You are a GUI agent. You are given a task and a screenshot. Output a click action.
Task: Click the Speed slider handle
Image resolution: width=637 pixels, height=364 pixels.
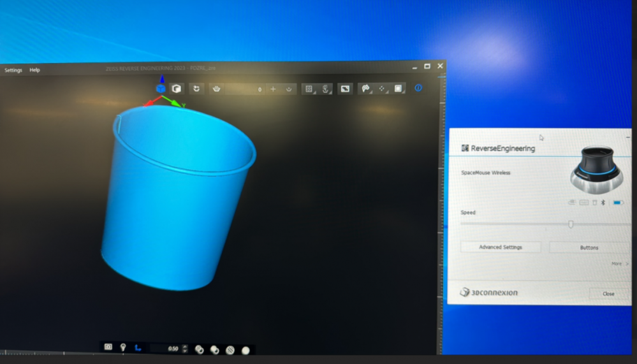tap(571, 224)
